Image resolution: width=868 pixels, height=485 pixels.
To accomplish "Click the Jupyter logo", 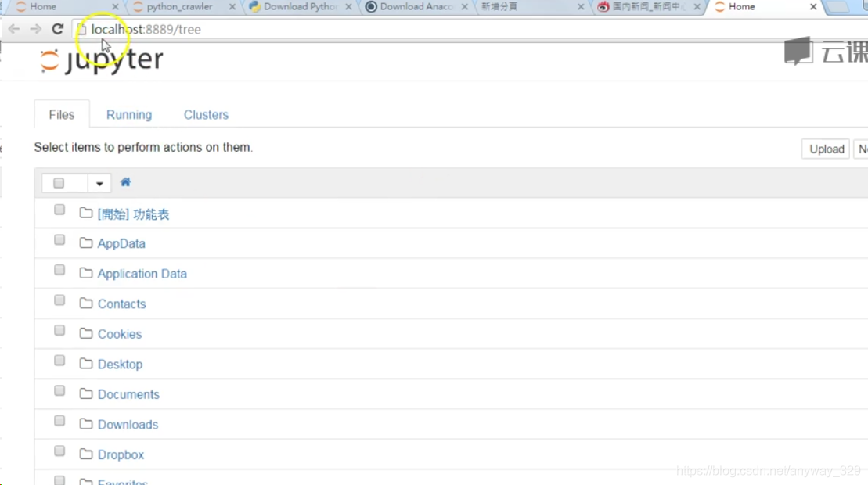I will [102, 59].
